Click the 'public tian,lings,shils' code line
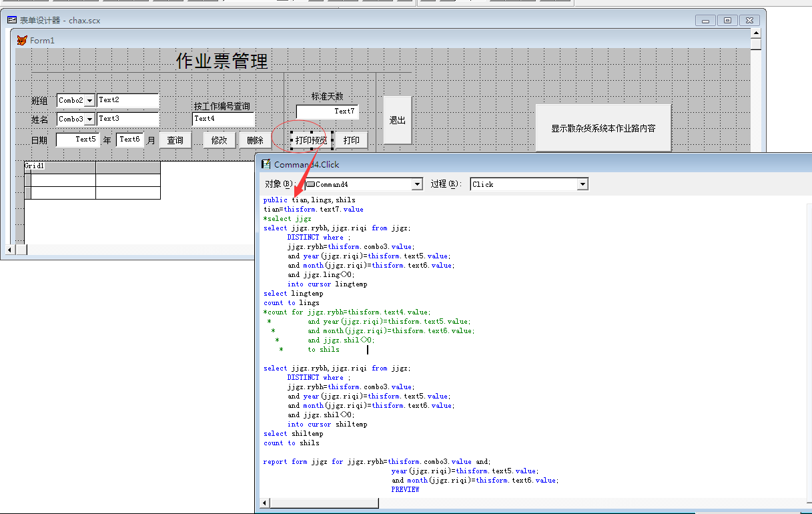Image resolution: width=812 pixels, height=514 pixels. click(310, 200)
